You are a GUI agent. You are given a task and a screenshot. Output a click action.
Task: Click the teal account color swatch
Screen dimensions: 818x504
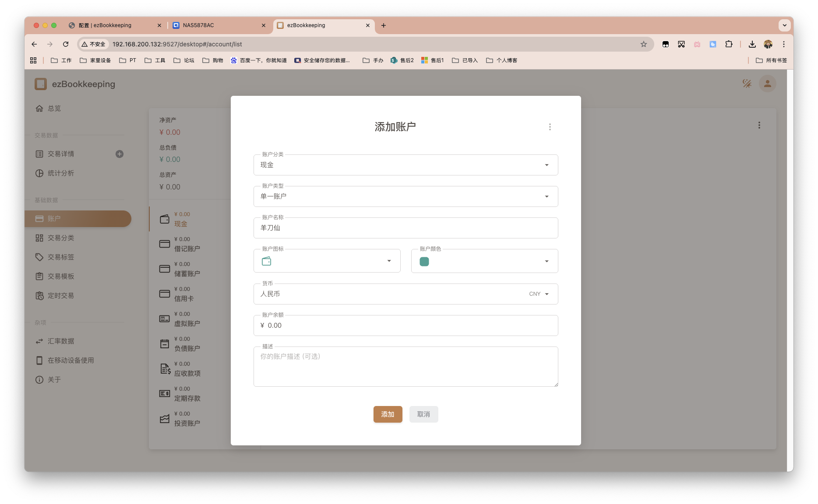tap(424, 262)
